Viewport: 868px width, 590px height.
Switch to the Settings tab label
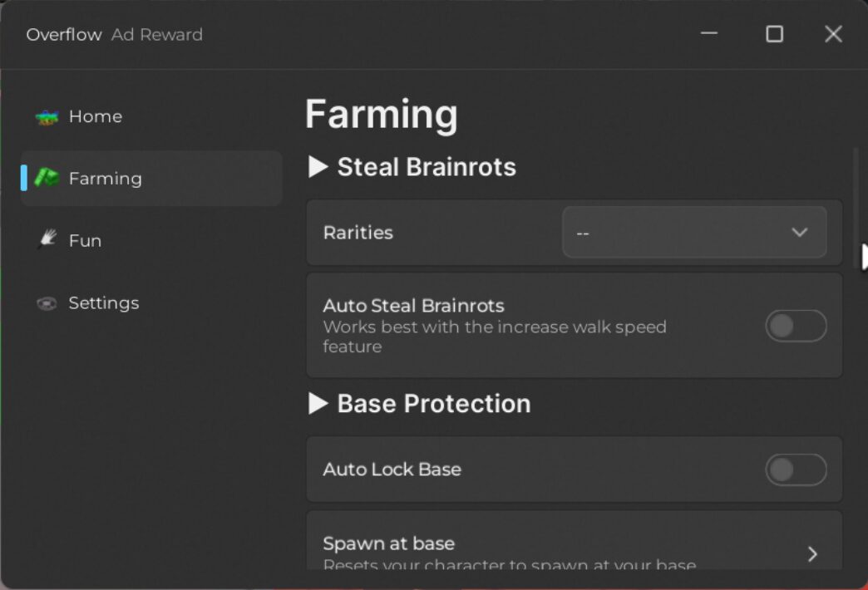pos(104,303)
